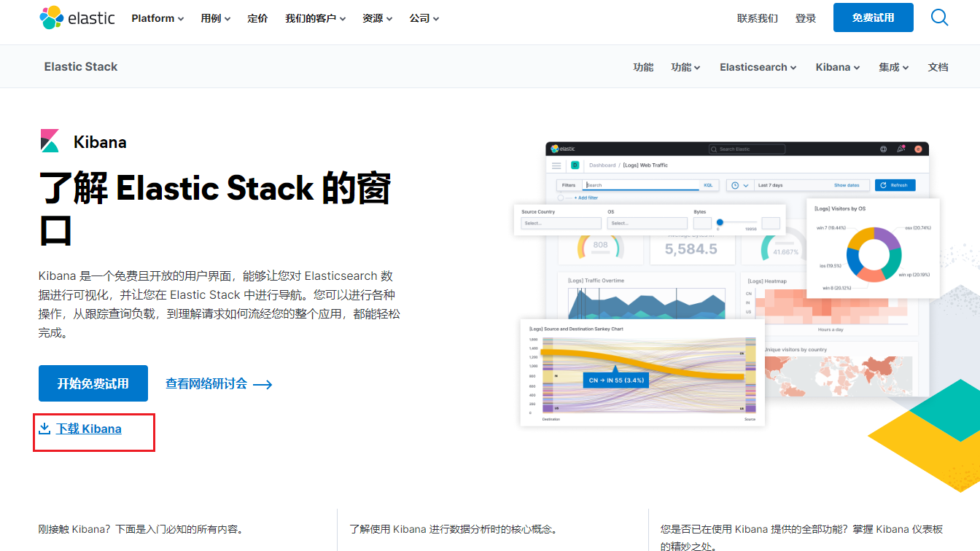980x551 pixels.
Task: Click the Kibana logo icon
Action: (x=50, y=141)
